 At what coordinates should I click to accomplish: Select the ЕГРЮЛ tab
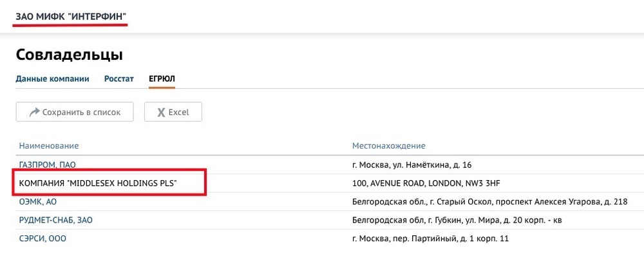(x=162, y=79)
